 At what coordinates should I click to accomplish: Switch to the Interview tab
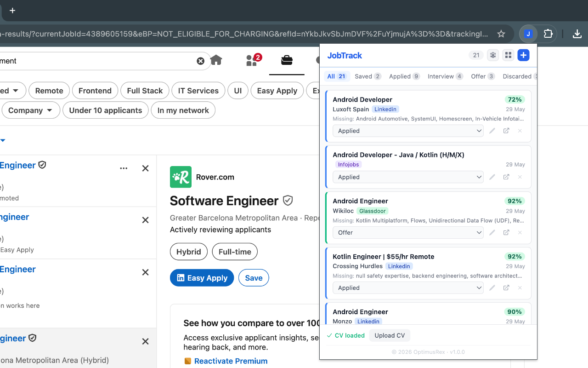click(445, 76)
